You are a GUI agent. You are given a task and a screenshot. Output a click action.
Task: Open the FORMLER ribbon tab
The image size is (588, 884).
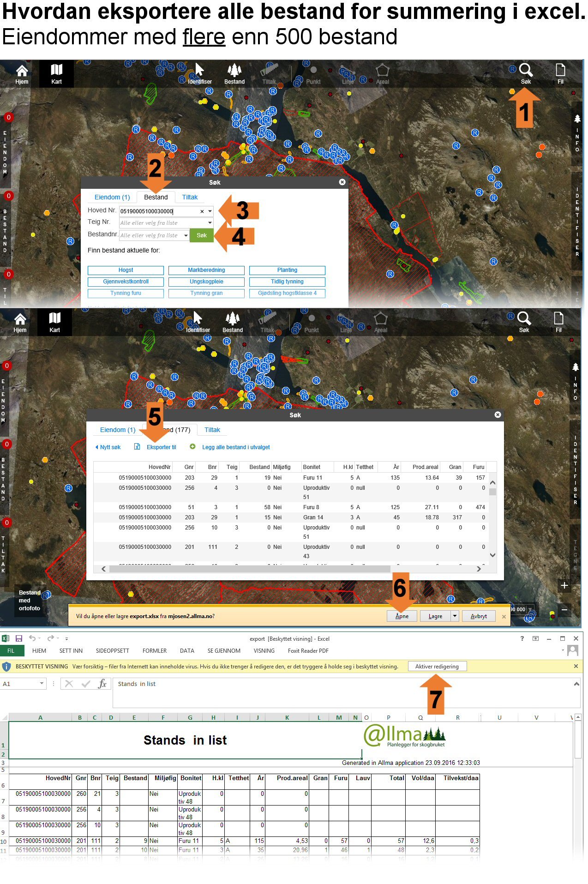(154, 651)
